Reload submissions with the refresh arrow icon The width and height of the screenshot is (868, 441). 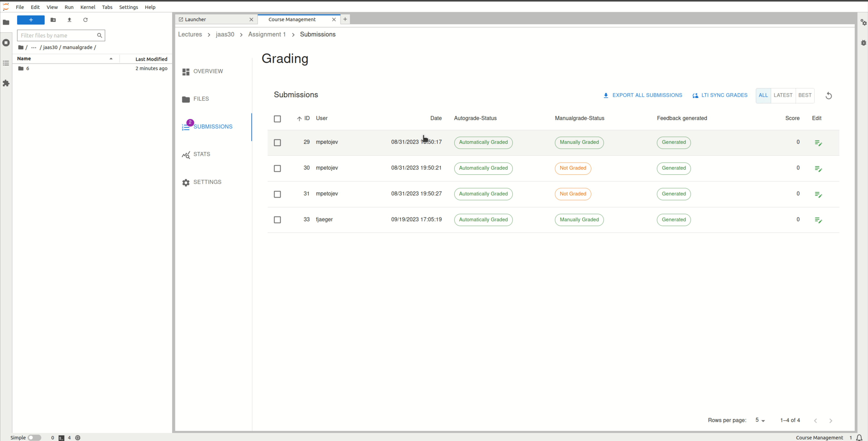coord(829,96)
